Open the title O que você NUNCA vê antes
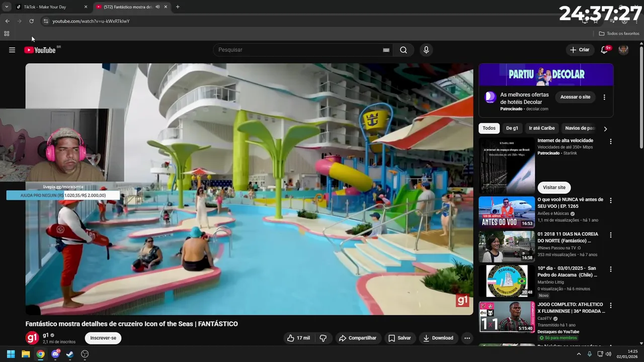 (x=570, y=203)
